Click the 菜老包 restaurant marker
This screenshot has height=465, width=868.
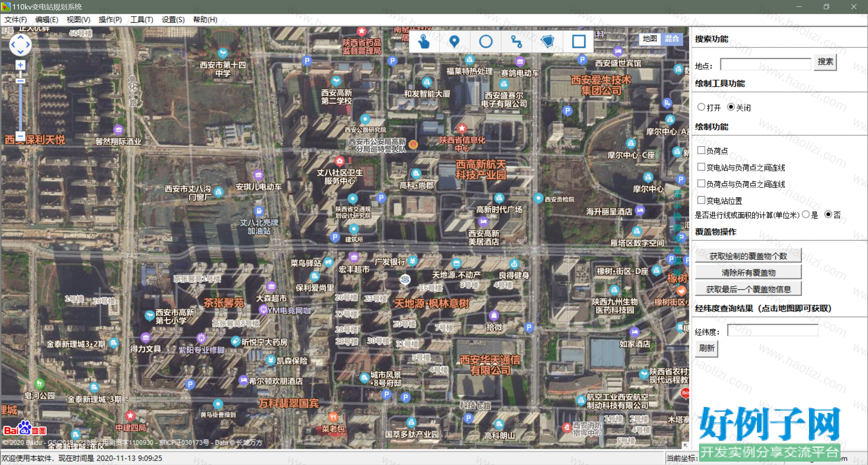click(x=333, y=417)
